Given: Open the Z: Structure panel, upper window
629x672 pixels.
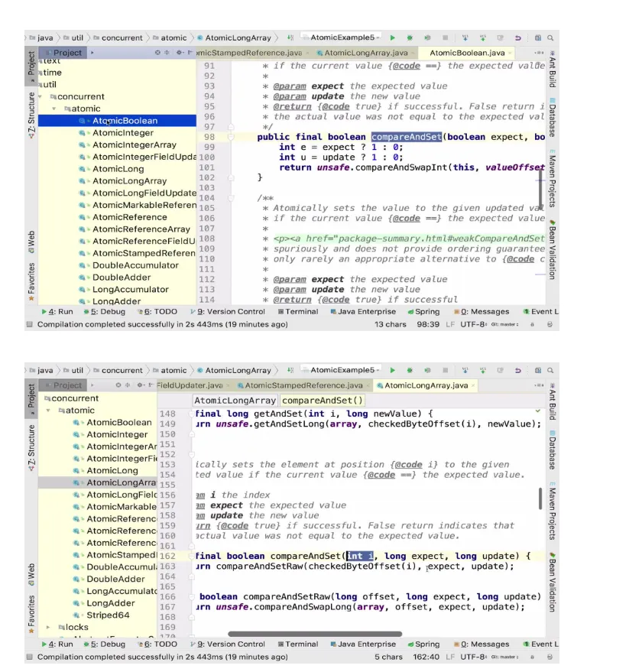Looking at the screenshot, I should (31, 115).
